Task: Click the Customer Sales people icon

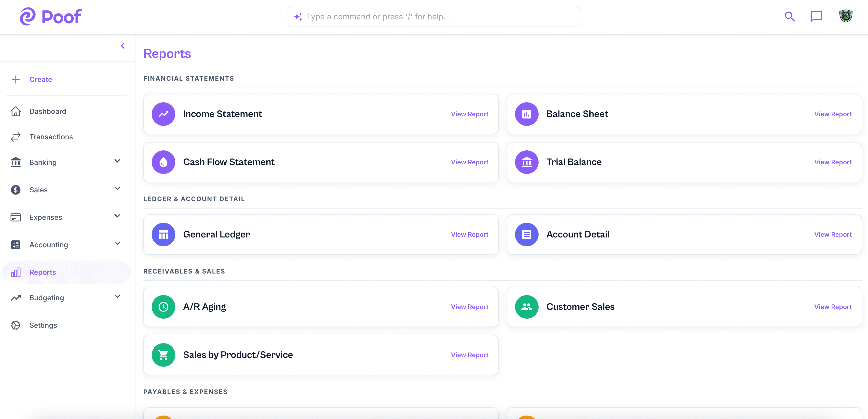Action: click(x=527, y=307)
